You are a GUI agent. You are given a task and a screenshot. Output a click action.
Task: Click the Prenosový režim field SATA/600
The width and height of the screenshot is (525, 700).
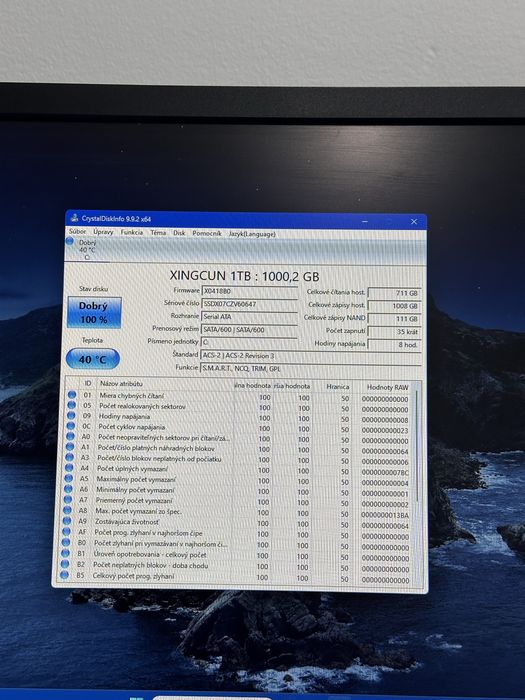(250, 330)
